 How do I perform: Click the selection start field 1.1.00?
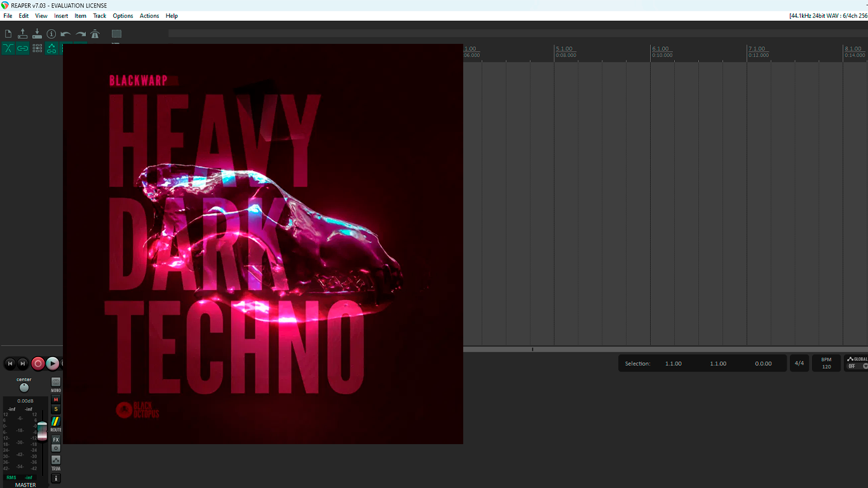point(674,363)
